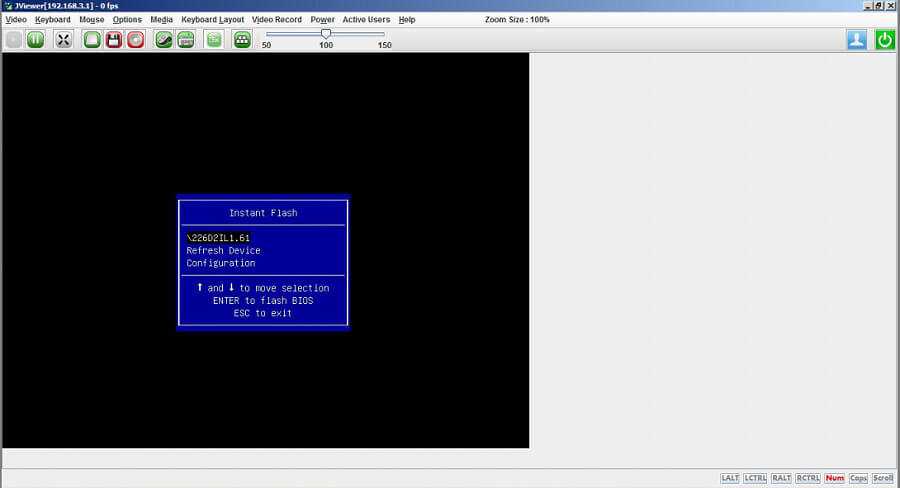Toggle the Num lock indicator
The image size is (900, 488).
coord(834,478)
